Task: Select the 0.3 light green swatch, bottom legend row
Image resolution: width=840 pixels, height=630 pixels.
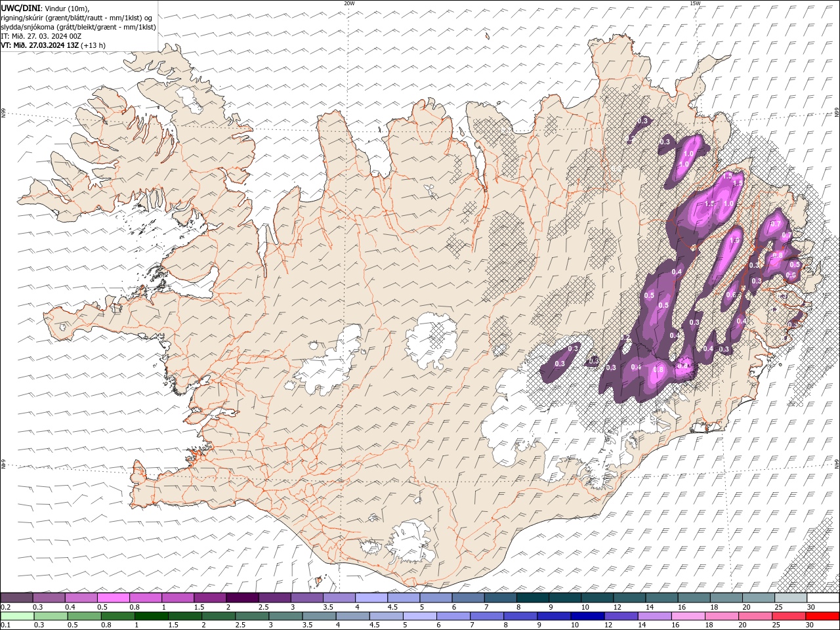Action: pos(51,616)
